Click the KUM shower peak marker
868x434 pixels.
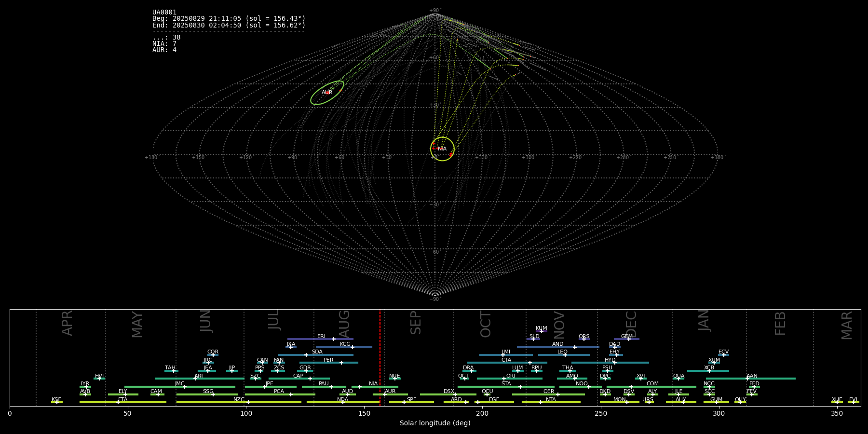[x=541, y=331]
